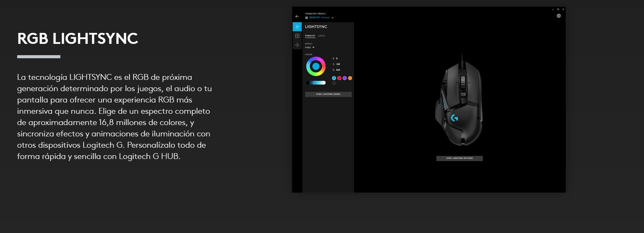The image size is (644, 233).
Task: Switch to the PRIMARY lighting tab
Action: [310, 36]
